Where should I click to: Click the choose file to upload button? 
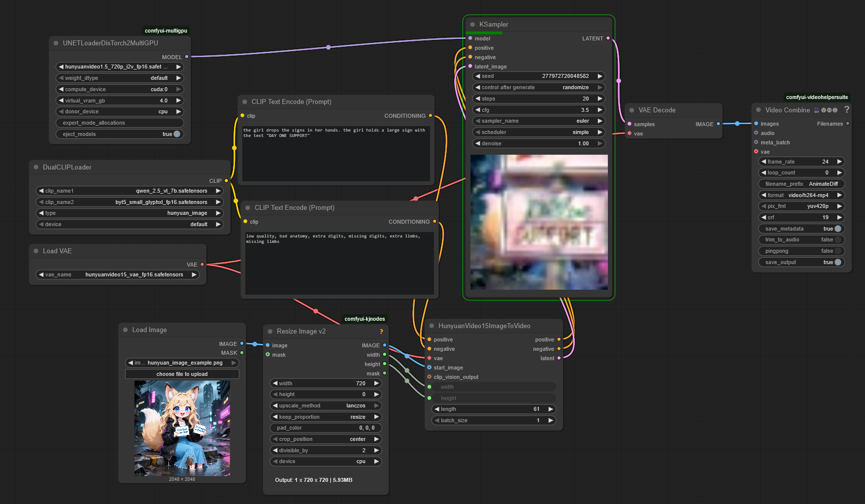coord(182,374)
